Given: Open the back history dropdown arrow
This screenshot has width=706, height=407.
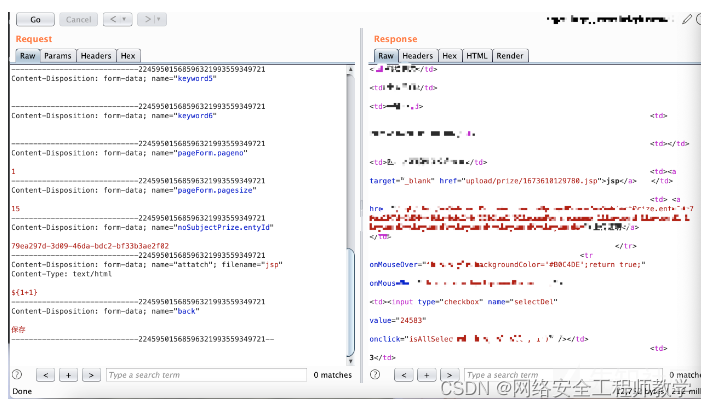Looking at the screenshot, I should coord(124,19).
